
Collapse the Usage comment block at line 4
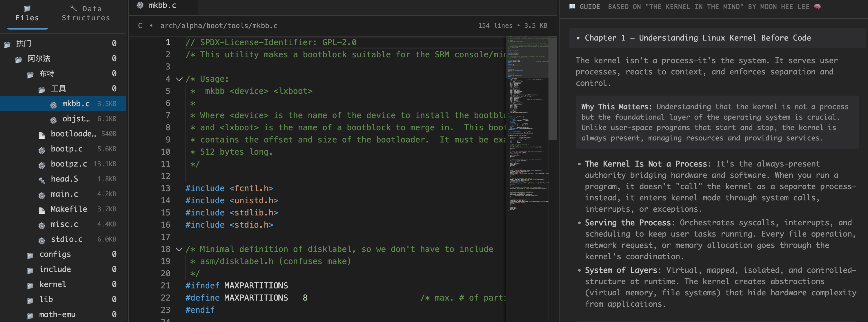pos(179,79)
